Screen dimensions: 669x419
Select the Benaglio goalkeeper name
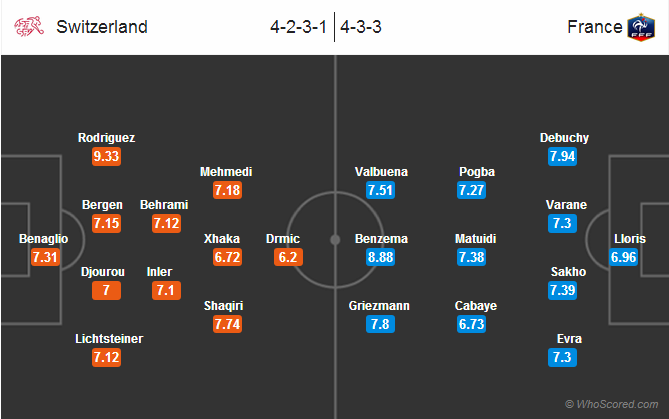[44, 239]
